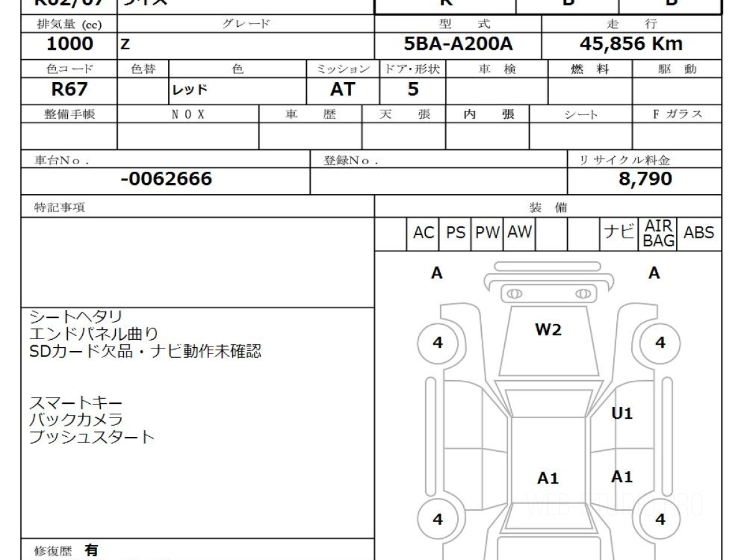Click the A1 mark on the car roof
Viewport: 747px width, 560px height.
[548, 478]
